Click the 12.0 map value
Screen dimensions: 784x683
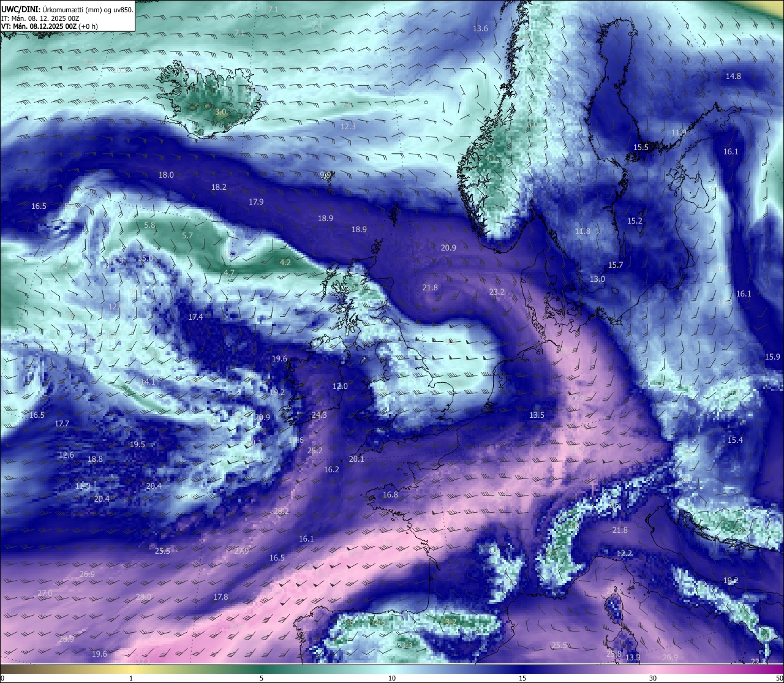click(340, 386)
